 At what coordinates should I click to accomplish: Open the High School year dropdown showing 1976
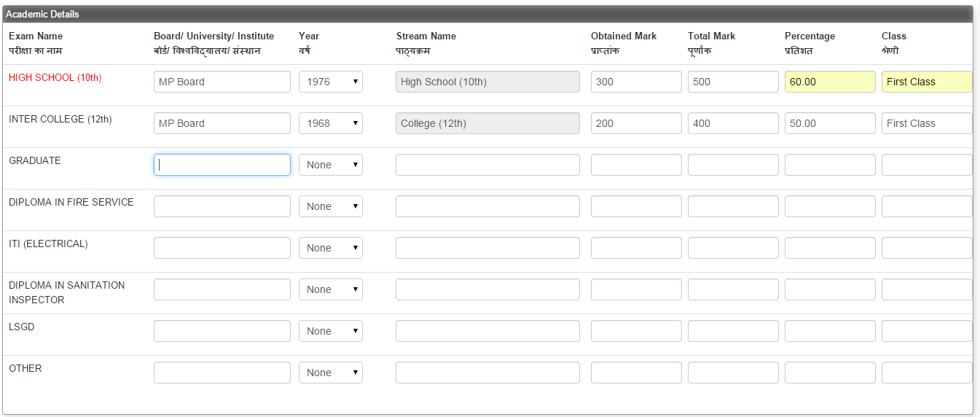click(331, 82)
